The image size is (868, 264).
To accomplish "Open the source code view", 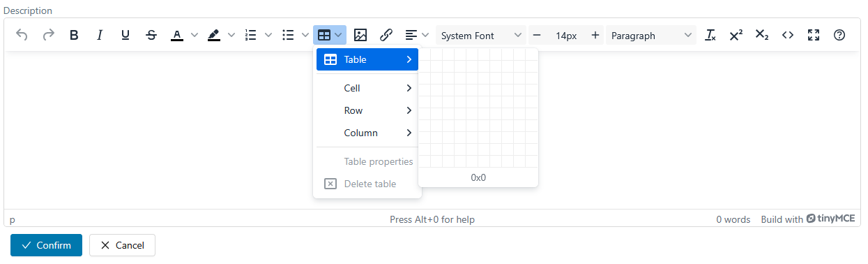I will 788,35.
